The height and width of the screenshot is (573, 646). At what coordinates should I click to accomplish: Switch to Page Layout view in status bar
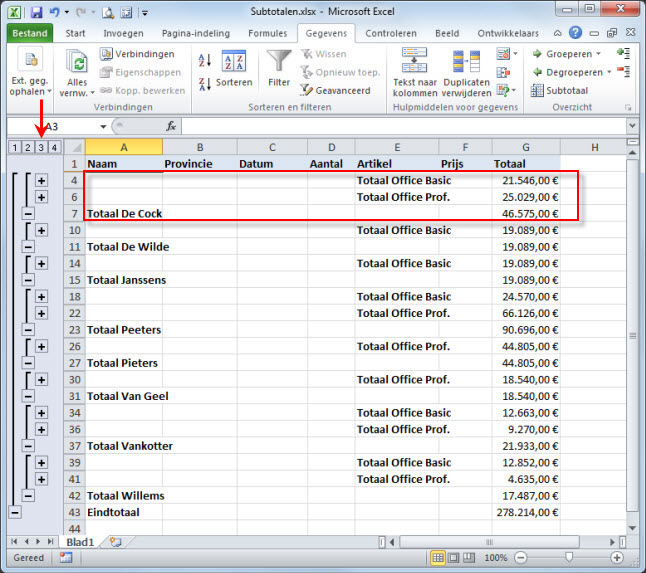click(453, 558)
